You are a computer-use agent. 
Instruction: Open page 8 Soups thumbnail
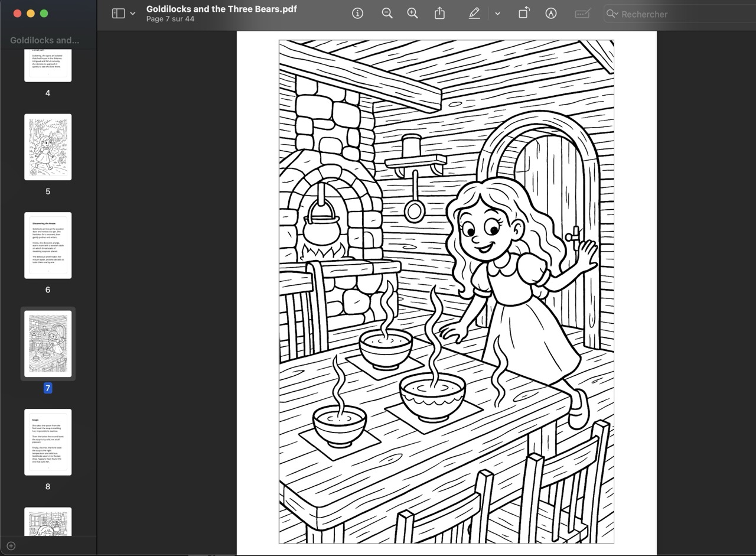point(48,442)
